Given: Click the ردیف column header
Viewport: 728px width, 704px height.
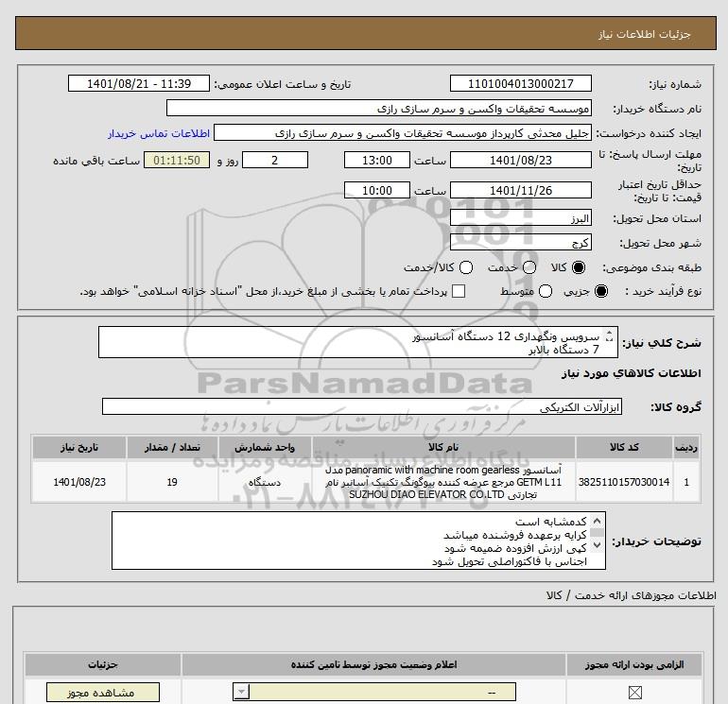Looking at the screenshot, I should (x=686, y=447).
